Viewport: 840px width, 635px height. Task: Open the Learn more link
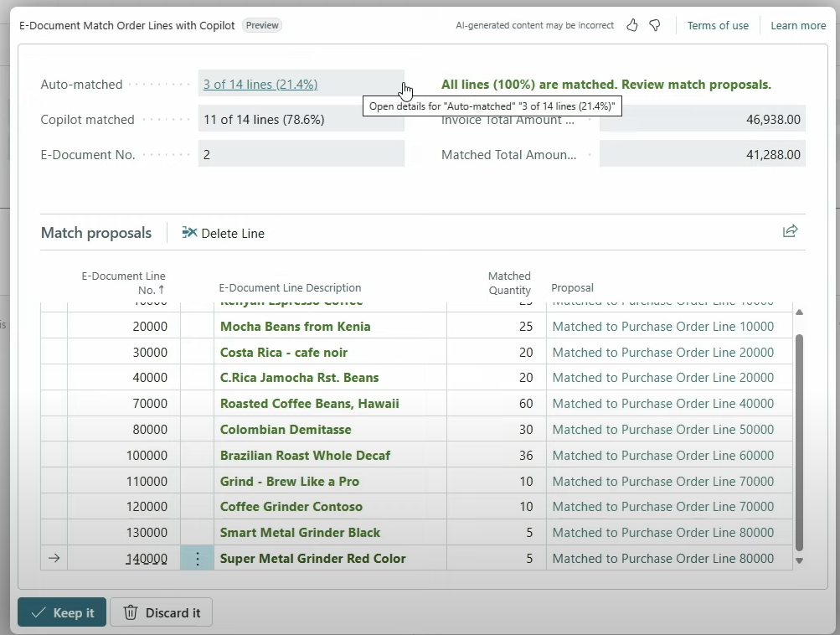click(798, 25)
